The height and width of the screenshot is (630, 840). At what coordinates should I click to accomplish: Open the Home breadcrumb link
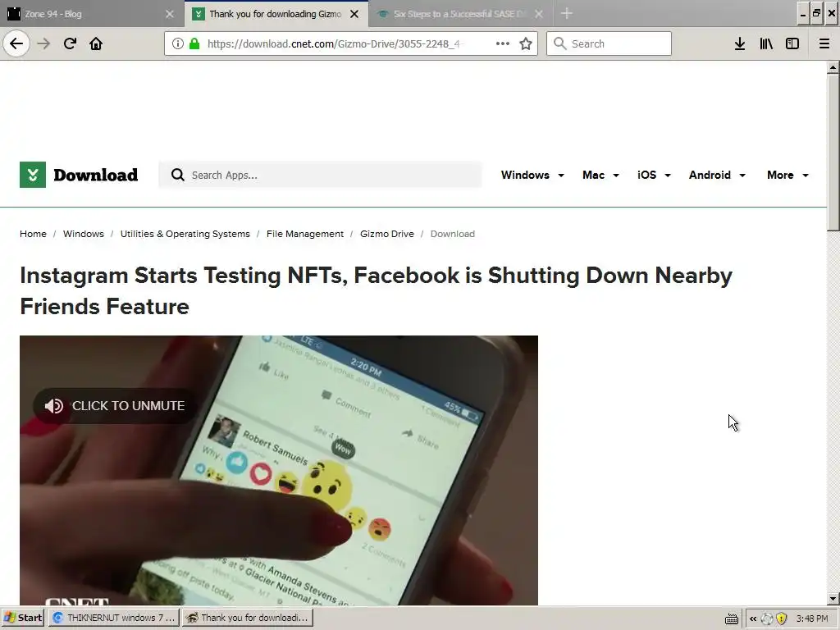tap(33, 234)
